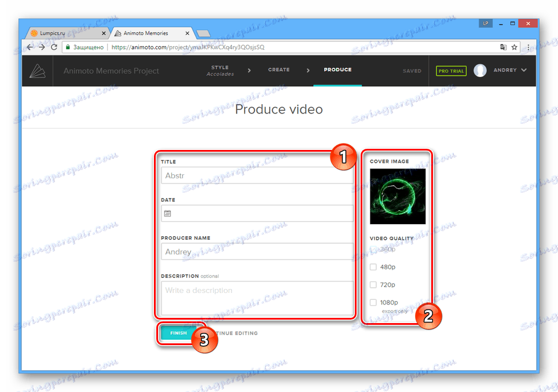Image resolution: width=558 pixels, height=392 pixels.
Task: Select the Produce step
Action: [x=337, y=70]
